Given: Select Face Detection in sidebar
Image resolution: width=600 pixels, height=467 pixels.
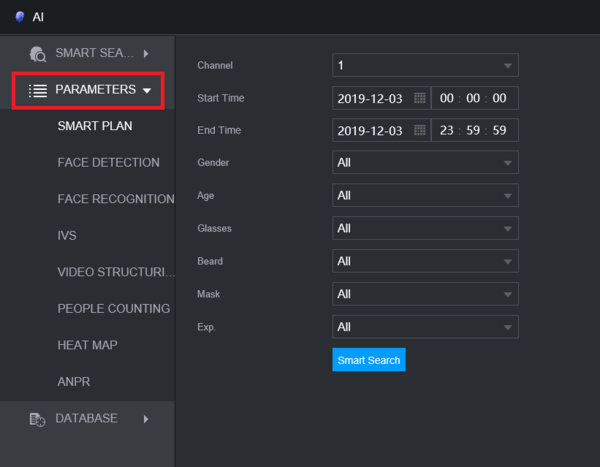Looking at the screenshot, I should [108, 162].
